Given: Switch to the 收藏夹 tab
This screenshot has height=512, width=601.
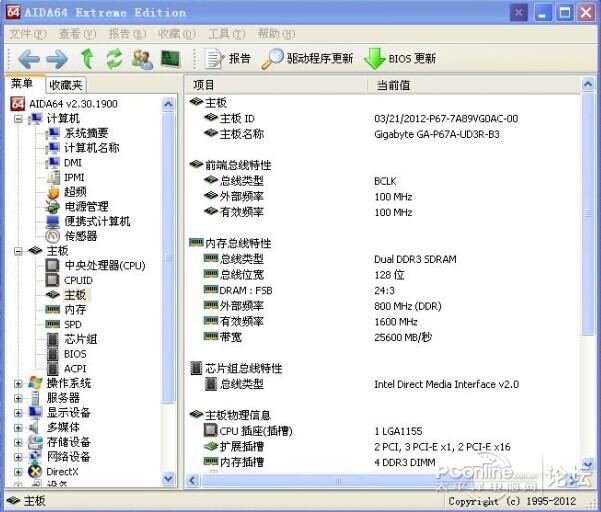Looking at the screenshot, I should pos(66,85).
